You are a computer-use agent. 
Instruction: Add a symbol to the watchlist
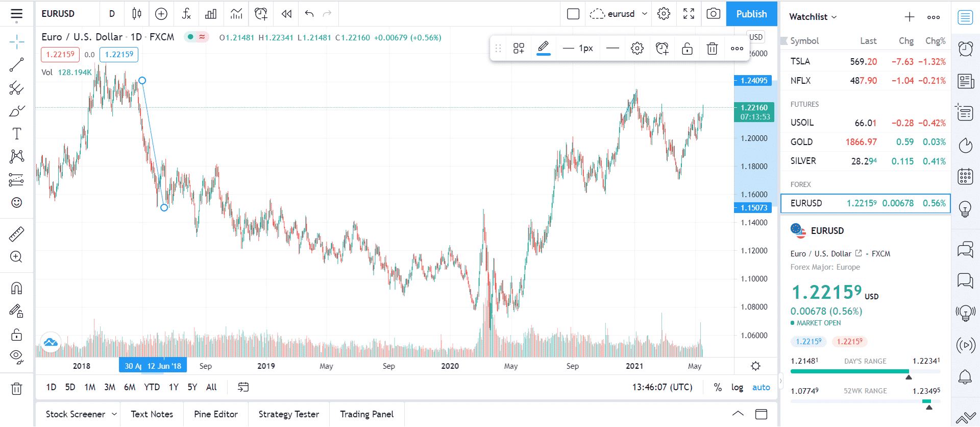coord(910,17)
